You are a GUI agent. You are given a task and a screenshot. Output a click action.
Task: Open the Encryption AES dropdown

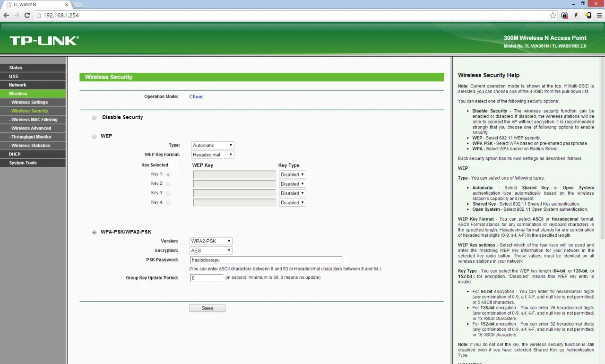[211, 251]
